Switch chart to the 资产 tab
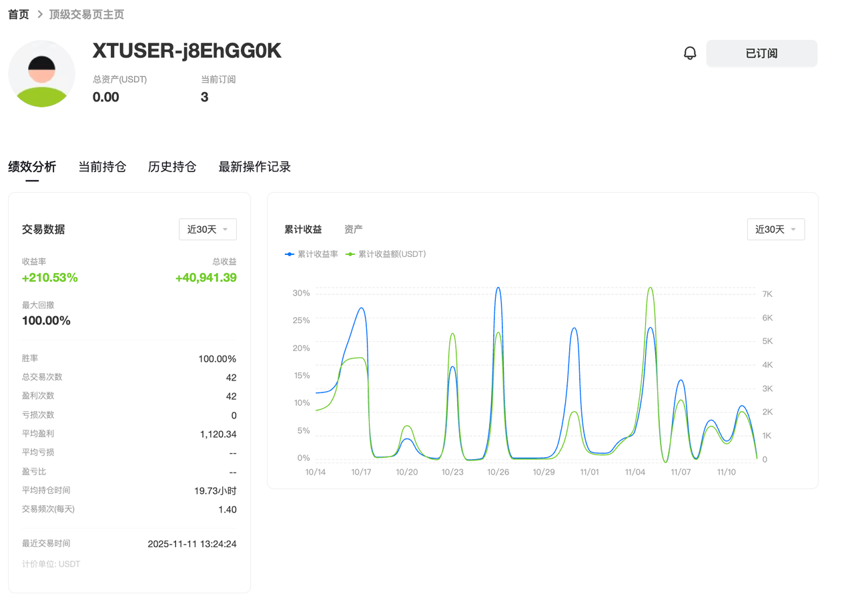This screenshot has width=854, height=616. click(354, 230)
